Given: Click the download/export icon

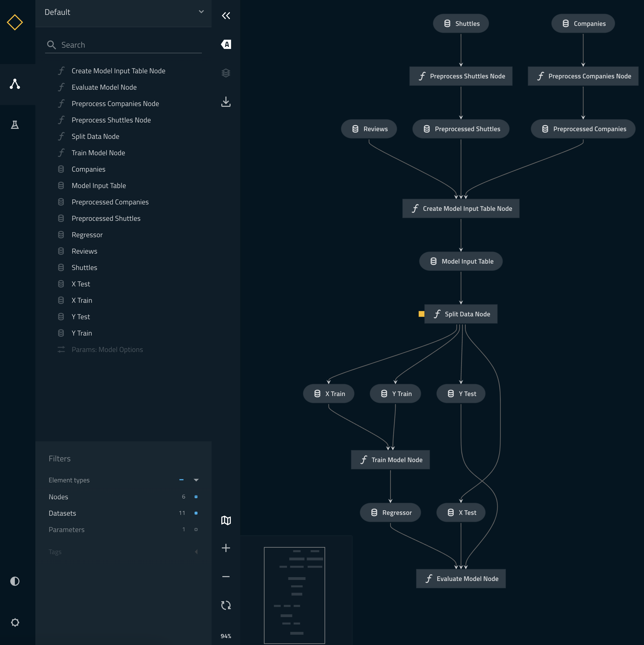Looking at the screenshot, I should click(226, 101).
